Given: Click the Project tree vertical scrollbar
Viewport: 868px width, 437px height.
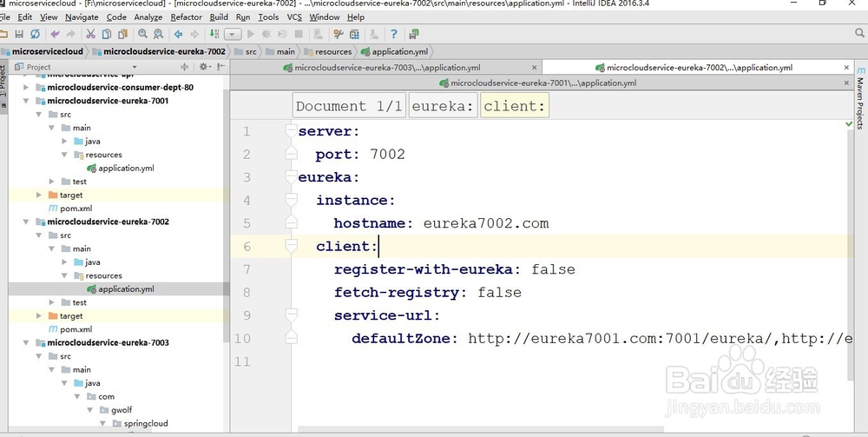Looking at the screenshot, I should point(226,216).
